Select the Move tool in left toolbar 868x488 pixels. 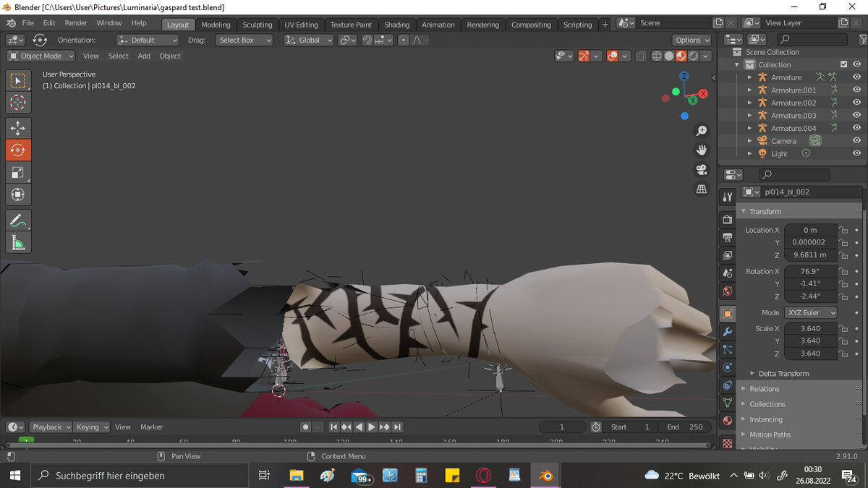pyautogui.click(x=18, y=128)
